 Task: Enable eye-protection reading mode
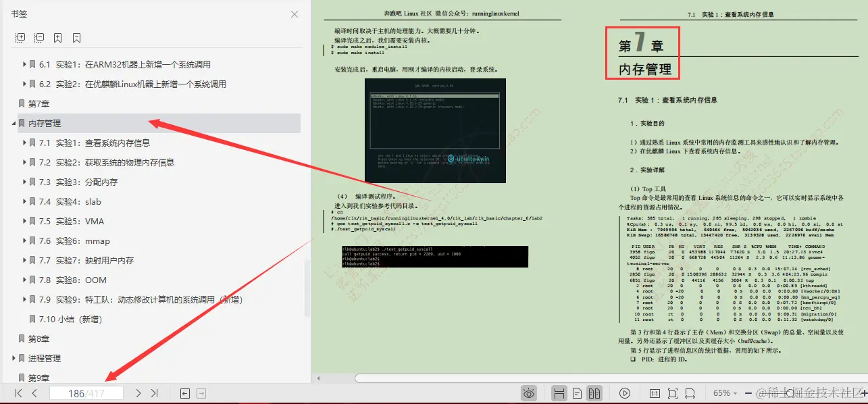click(x=529, y=393)
